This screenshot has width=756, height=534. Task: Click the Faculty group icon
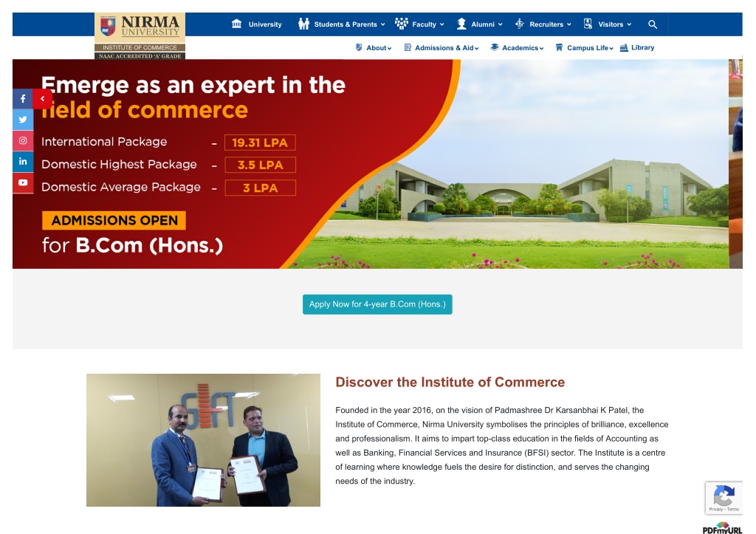point(401,24)
